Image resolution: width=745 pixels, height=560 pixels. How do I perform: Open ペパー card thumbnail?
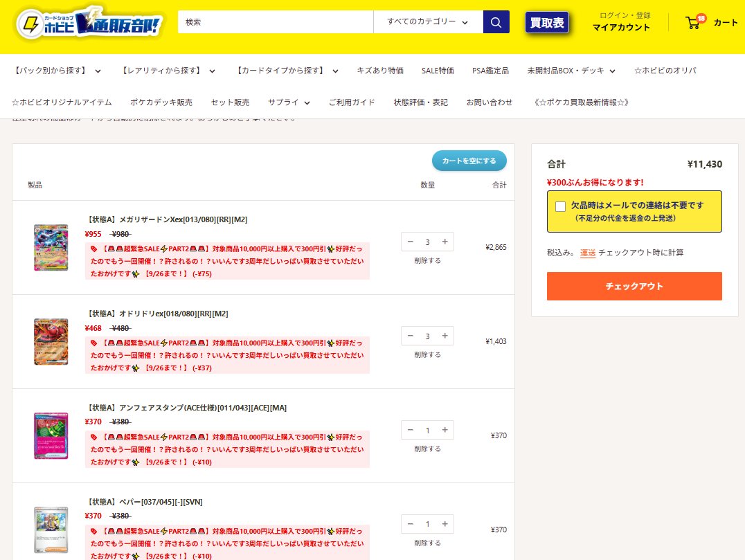pos(51,530)
